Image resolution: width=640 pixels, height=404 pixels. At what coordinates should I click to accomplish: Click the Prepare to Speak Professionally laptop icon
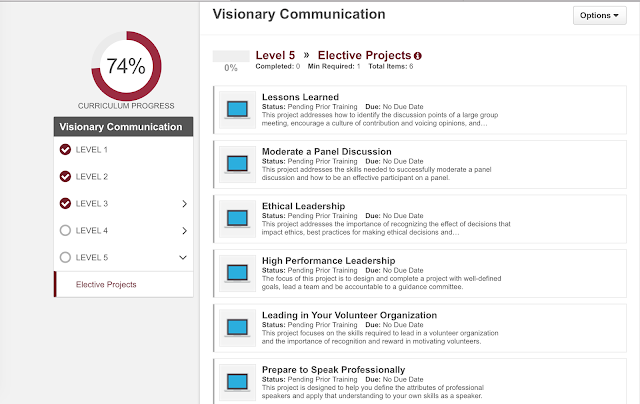[237, 382]
